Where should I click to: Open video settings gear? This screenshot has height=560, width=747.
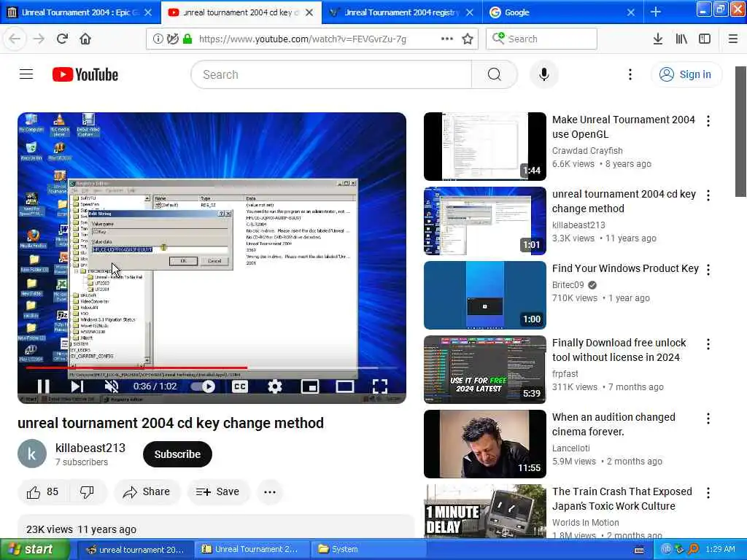tap(274, 386)
